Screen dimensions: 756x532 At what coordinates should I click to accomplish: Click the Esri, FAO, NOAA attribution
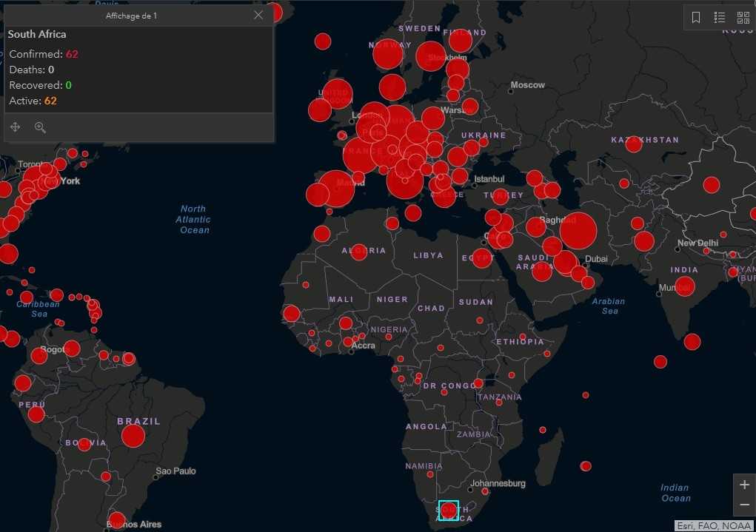point(714,525)
